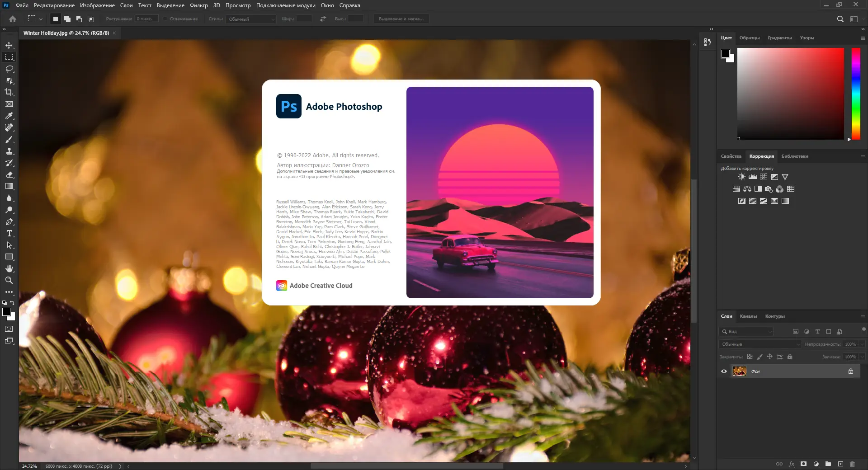The image size is (868, 470).
Task: Select the Horizontal Type tool
Action: click(9, 233)
